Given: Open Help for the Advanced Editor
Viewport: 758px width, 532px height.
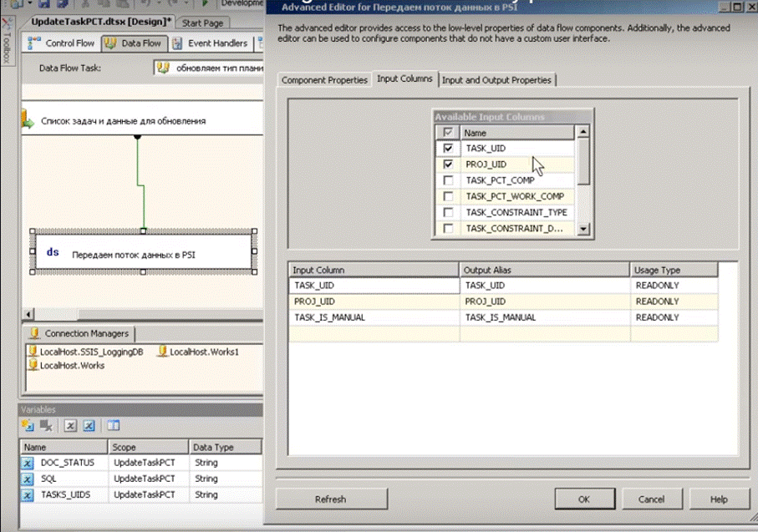Looking at the screenshot, I should coord(719,499).
